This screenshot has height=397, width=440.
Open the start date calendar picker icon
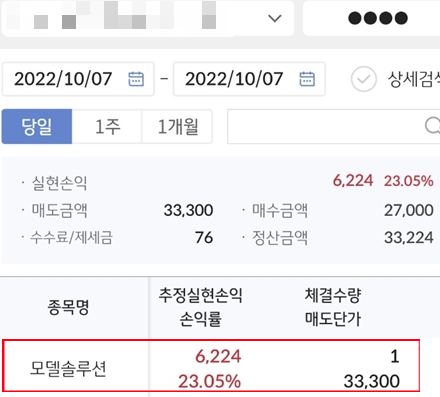tap(136, 79)
